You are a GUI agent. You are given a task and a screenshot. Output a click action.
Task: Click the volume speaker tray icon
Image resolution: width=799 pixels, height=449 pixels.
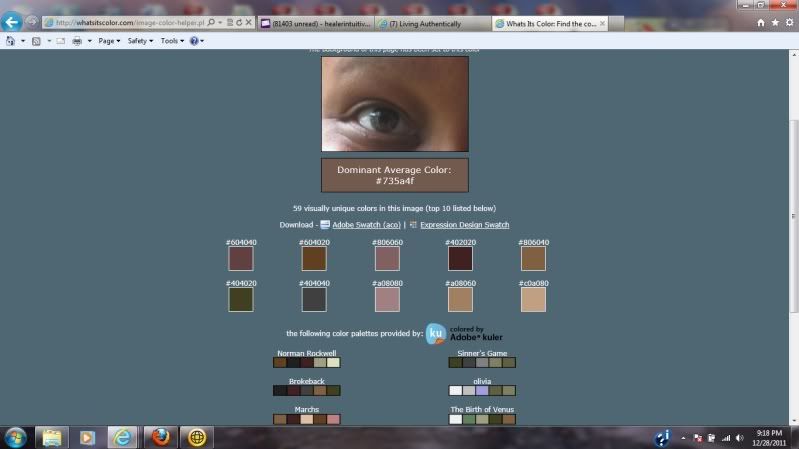(x=739, y=438)
